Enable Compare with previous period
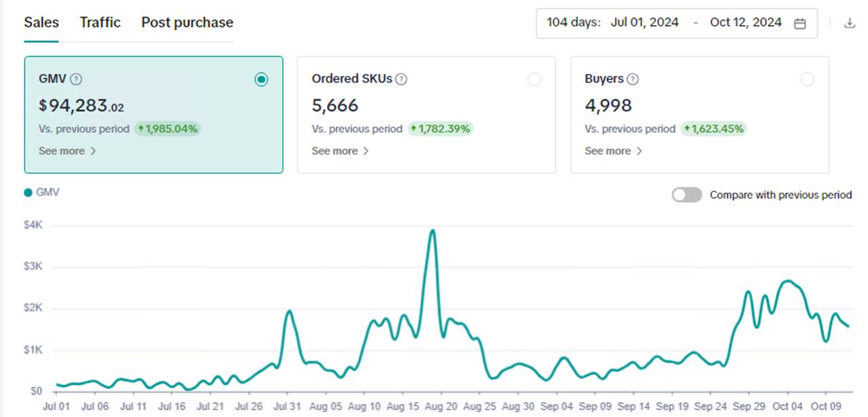868x417 pixels. click(687, 195)
